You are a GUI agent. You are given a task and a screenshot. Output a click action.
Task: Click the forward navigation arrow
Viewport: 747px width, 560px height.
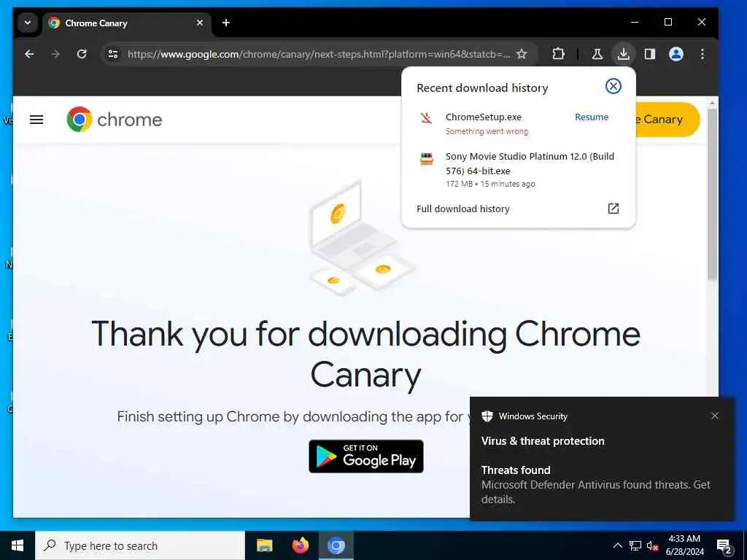[x=55, y=54]
